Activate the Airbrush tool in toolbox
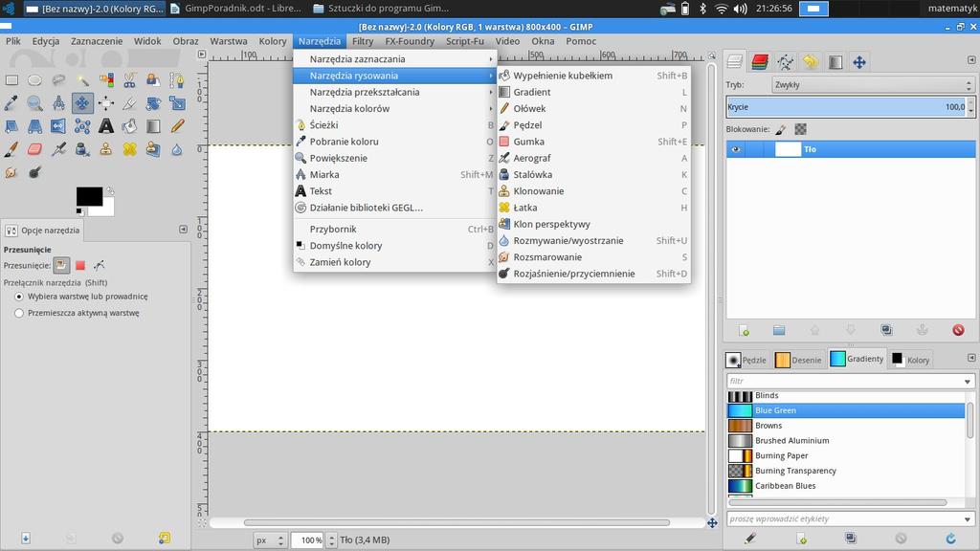The image size is (980, 551). click(x=58, y=149)
